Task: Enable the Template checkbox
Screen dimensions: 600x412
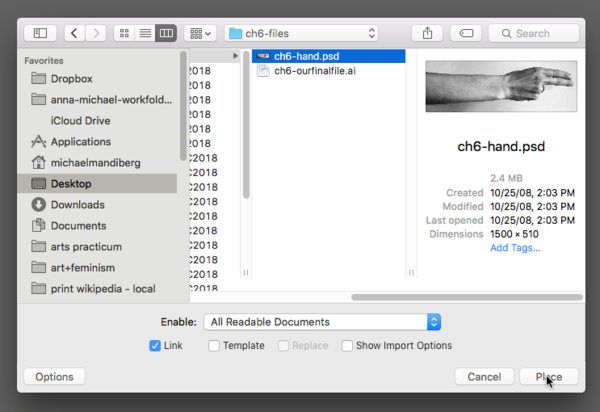Action: coord(214,346)
